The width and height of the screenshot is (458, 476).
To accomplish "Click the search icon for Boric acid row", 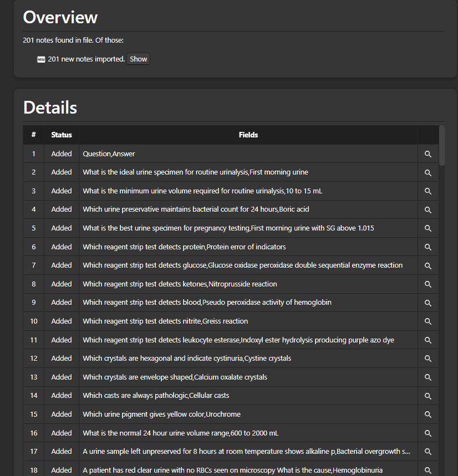I will pos(428,209).
